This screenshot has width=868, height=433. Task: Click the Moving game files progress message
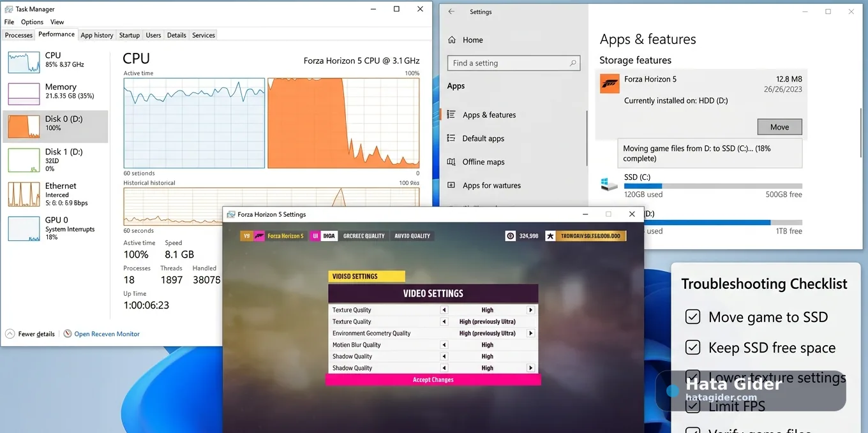point(710,153)
